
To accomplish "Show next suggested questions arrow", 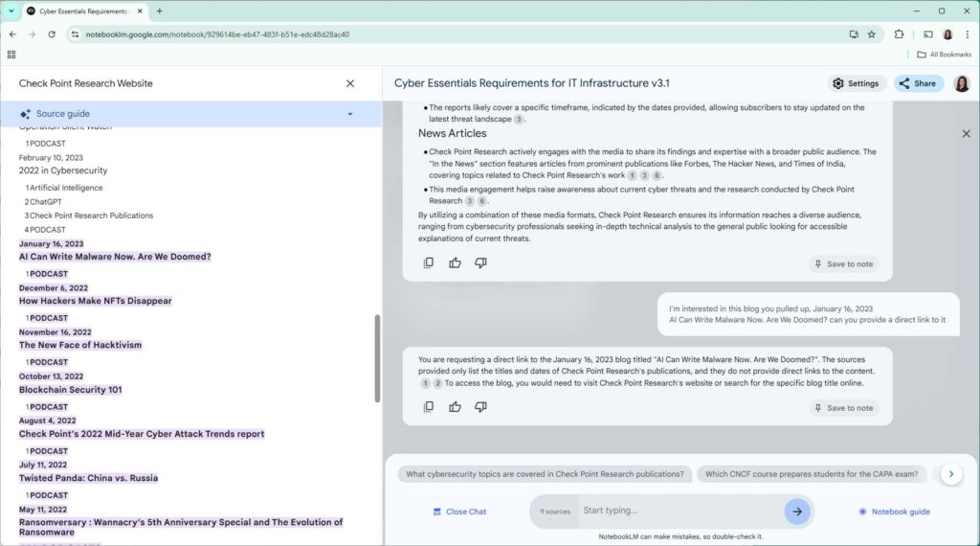I will (950, 474).
